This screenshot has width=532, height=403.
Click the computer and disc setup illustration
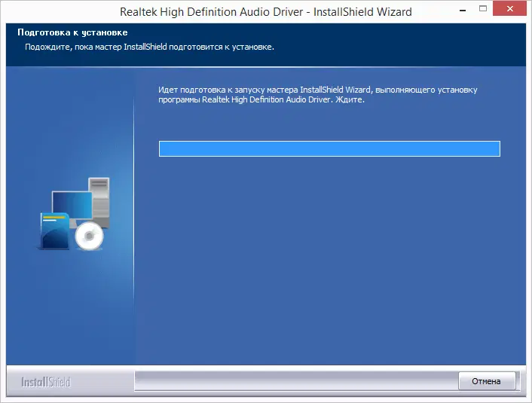coord(72,214)
